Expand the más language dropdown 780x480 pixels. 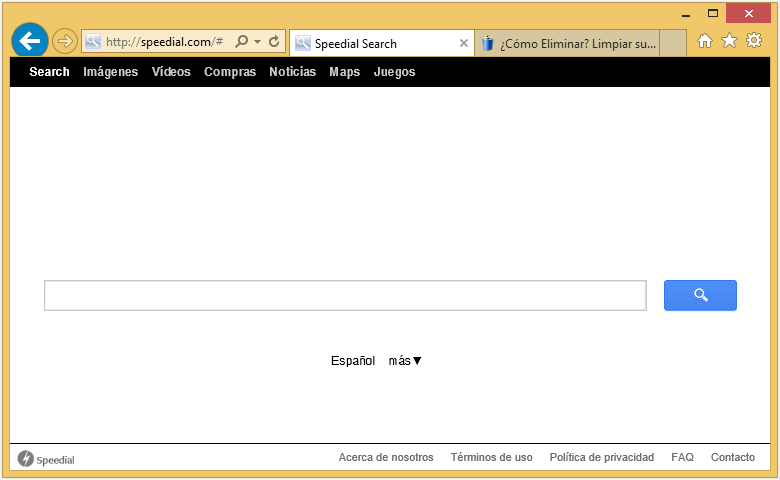405,361
